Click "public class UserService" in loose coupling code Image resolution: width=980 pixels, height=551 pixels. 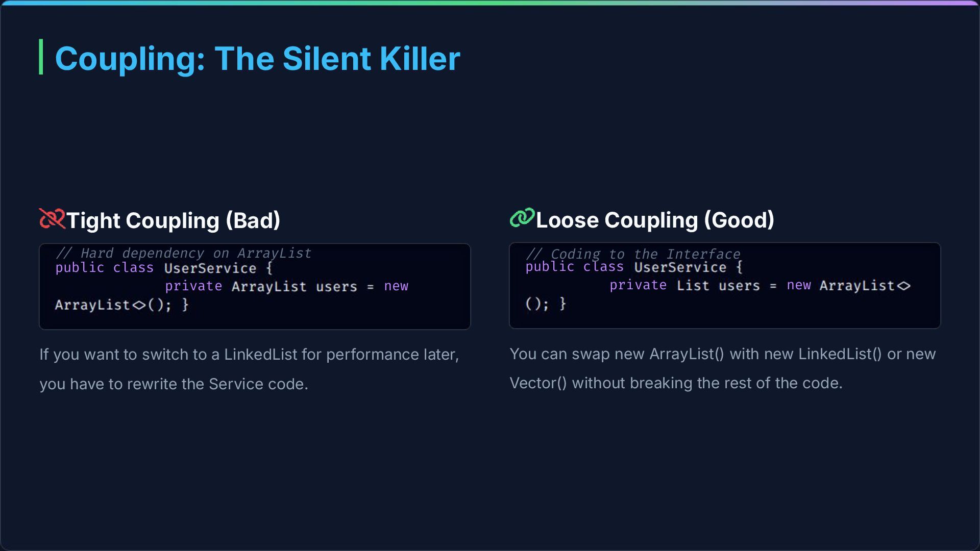[x=634, y=267]
